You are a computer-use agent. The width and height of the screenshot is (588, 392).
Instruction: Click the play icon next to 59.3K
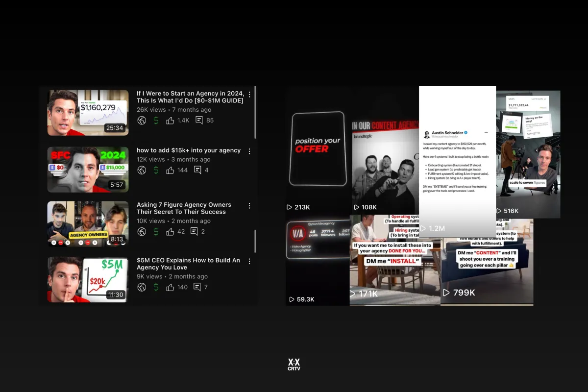click(292, 299)
